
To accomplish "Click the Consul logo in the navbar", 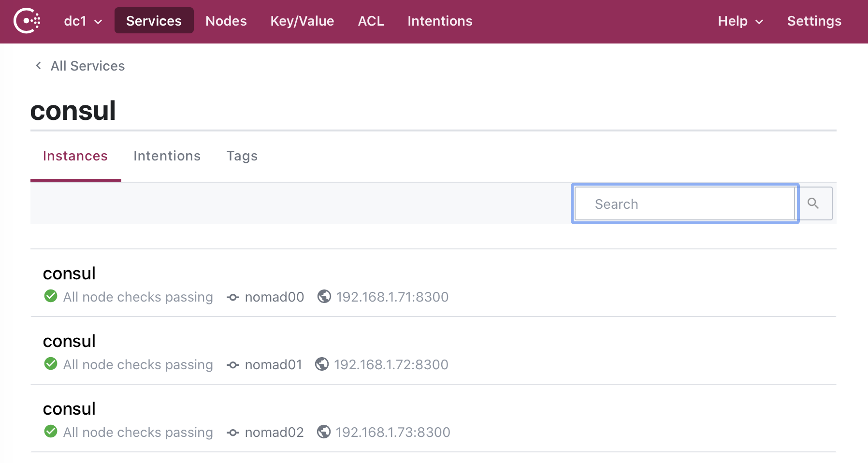I will coord(28,21).
